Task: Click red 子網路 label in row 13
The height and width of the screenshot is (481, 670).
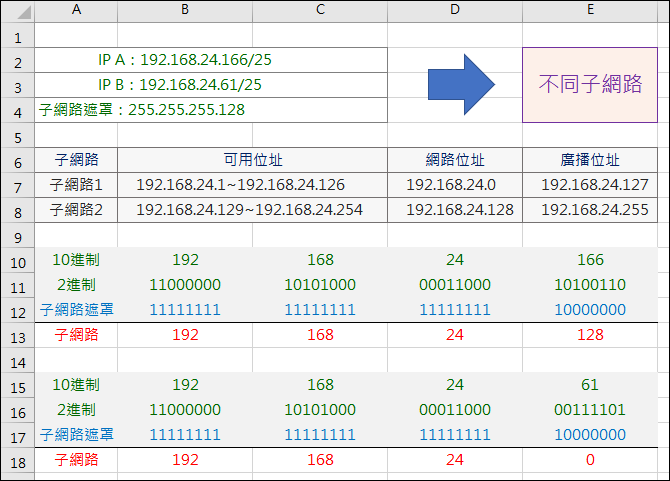Action: (x=76, y=334)
